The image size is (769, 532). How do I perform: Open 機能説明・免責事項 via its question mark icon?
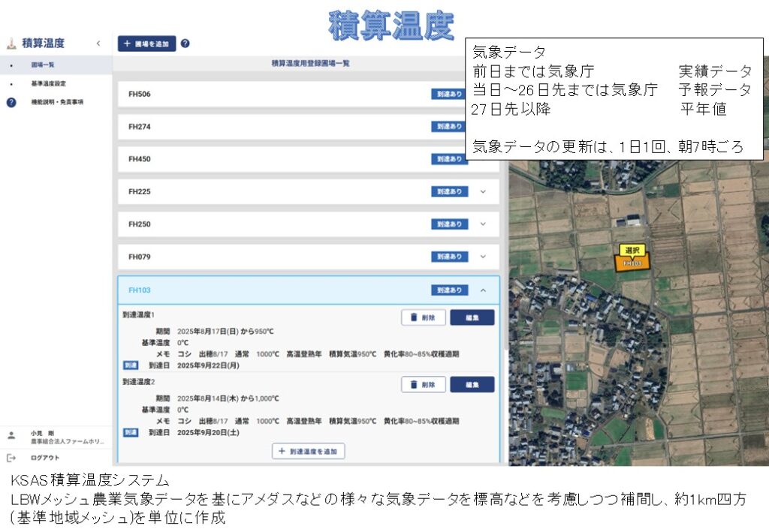click(11, 102)
